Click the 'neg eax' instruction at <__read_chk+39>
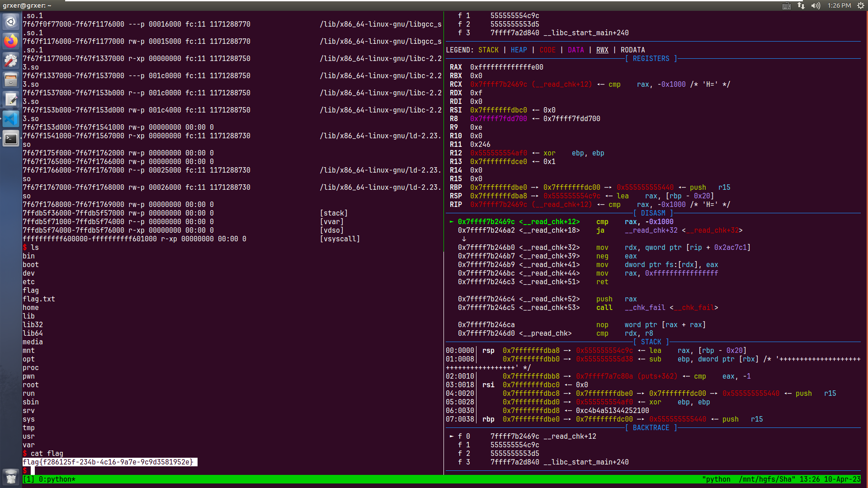This screenshot has width=868, height=488. point(617,256)
